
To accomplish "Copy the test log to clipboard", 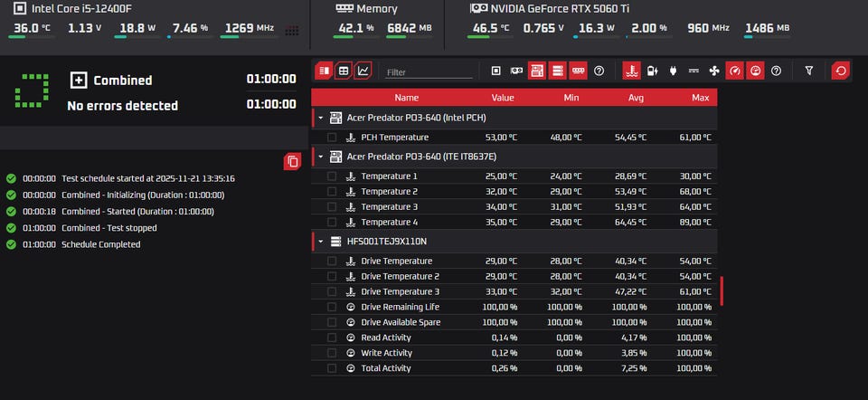I will tap(293, 161).
